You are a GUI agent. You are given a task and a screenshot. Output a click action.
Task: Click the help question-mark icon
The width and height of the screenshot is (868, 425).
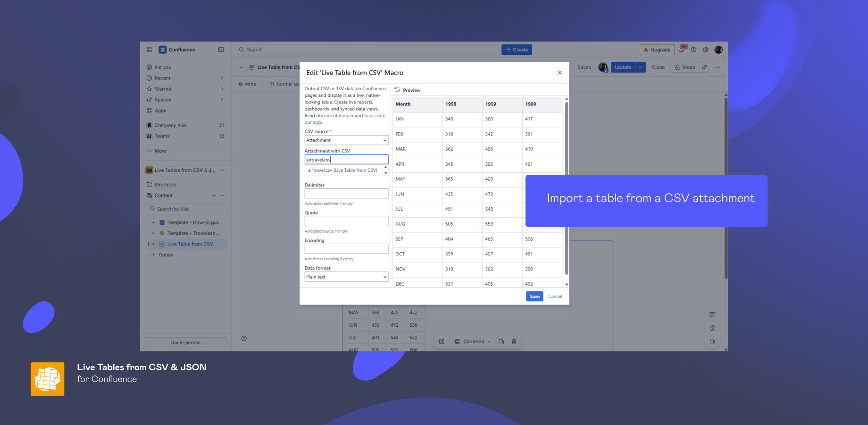694,49
